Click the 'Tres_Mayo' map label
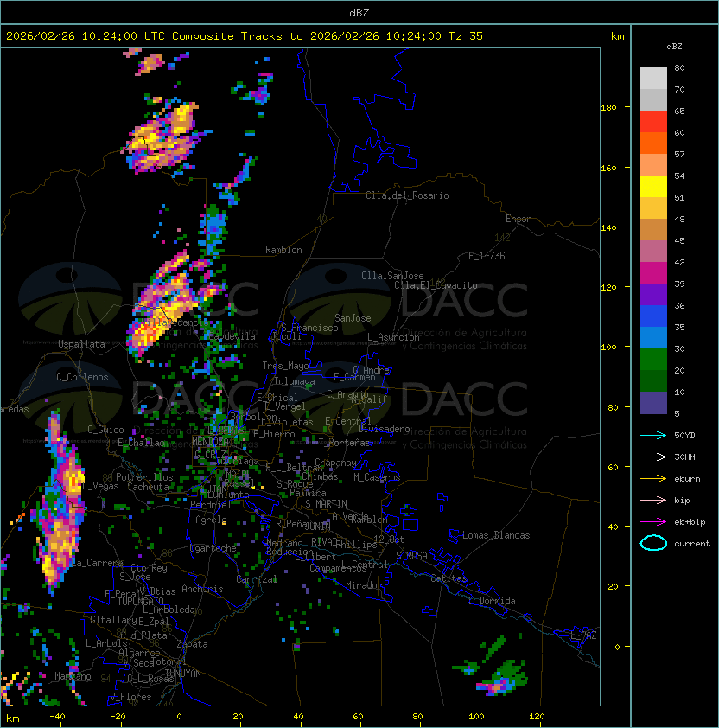The height and width of the screenshot is (728, 719). click(x=285, y=366)
